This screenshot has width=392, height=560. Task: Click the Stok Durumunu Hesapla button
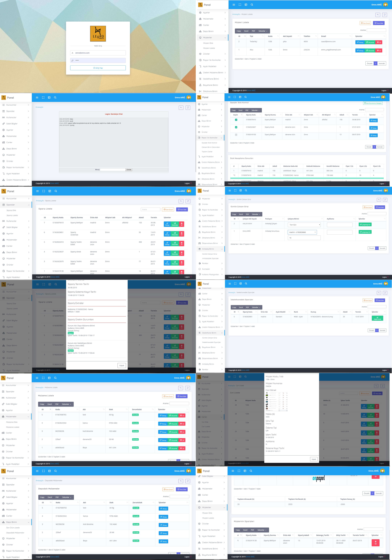click(373, 103)
